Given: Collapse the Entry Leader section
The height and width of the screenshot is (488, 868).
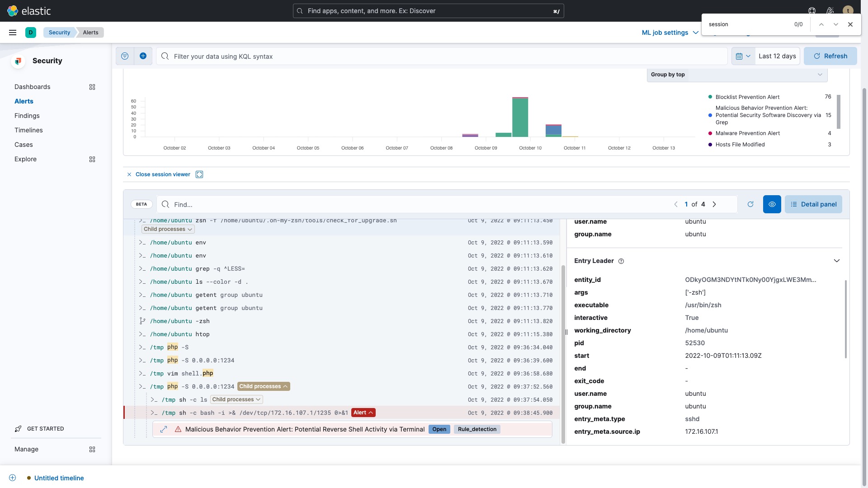Looking at the screenshot, I should (x=836, y=261).
